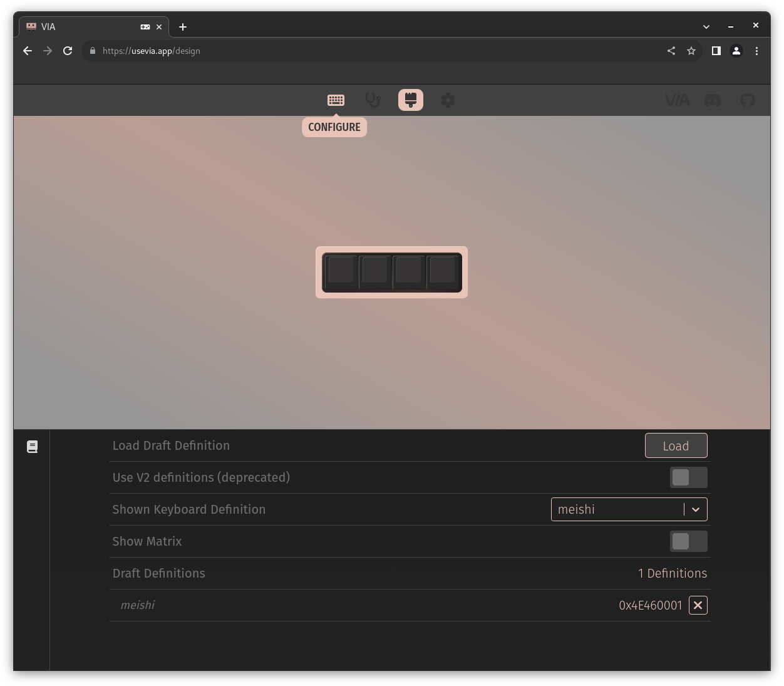Open the GitHub icon link

[748, 100]
